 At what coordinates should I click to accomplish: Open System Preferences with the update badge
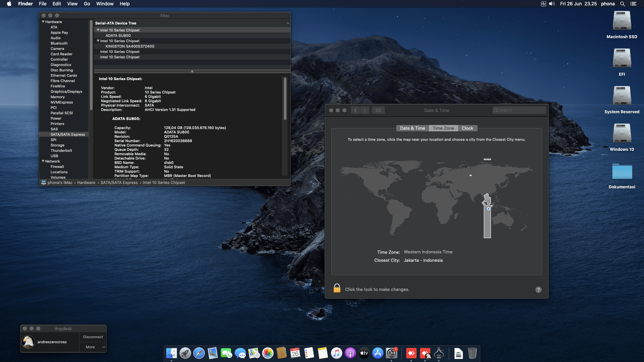click(391, 353)
